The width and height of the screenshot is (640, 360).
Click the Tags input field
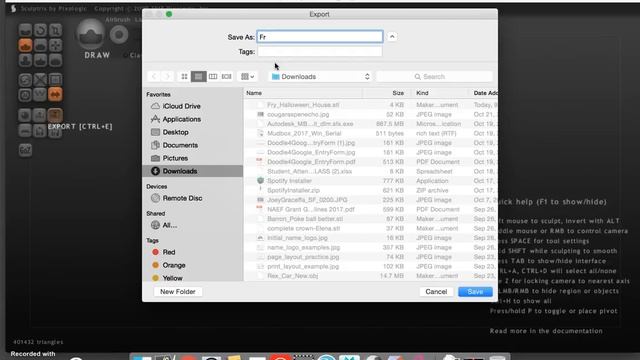click(320, 51)
